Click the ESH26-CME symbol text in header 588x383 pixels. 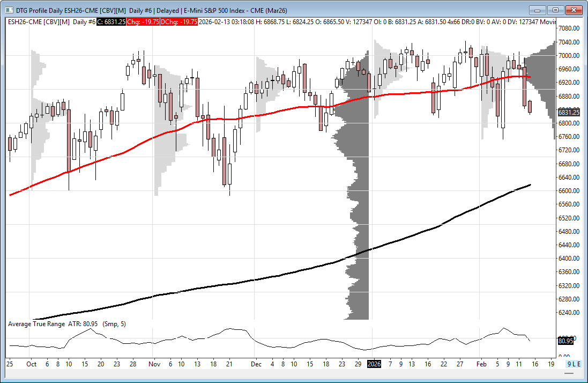pos(25,21)
